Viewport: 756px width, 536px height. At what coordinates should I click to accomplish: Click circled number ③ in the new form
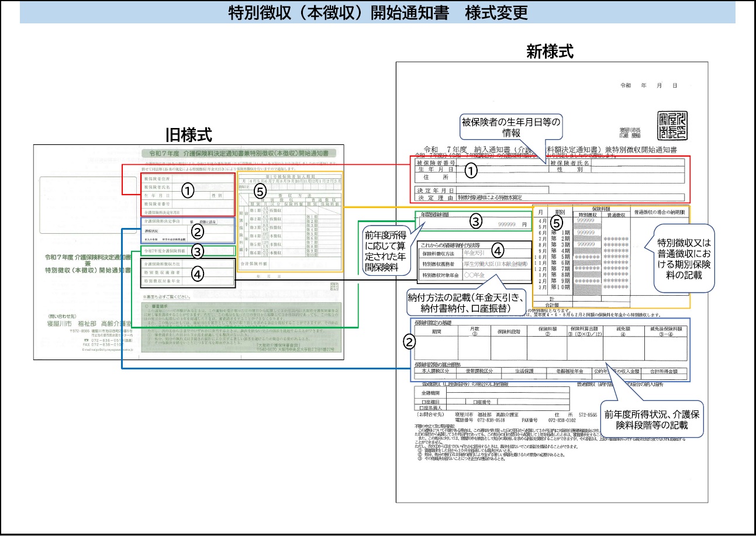click(476, 220)
